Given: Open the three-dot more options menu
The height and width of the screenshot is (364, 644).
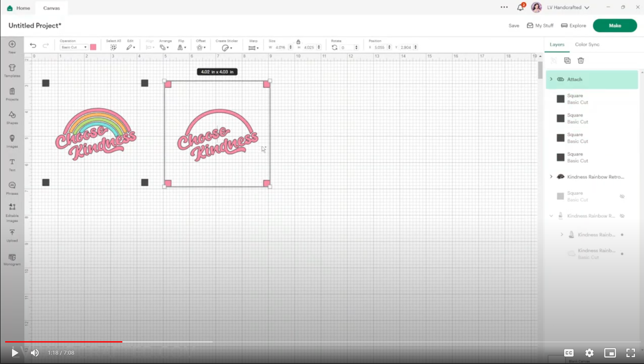Looking at the screenshot, I should point(504,7).
